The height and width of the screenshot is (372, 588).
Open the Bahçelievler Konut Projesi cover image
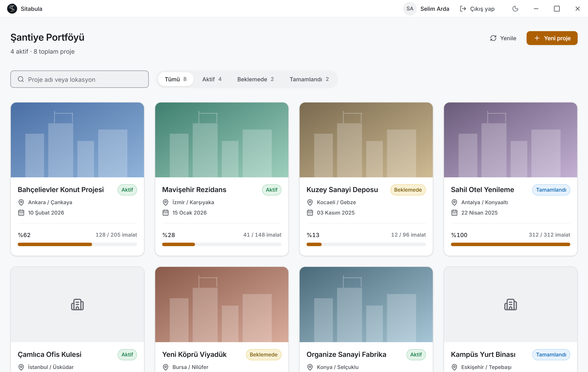77,140
